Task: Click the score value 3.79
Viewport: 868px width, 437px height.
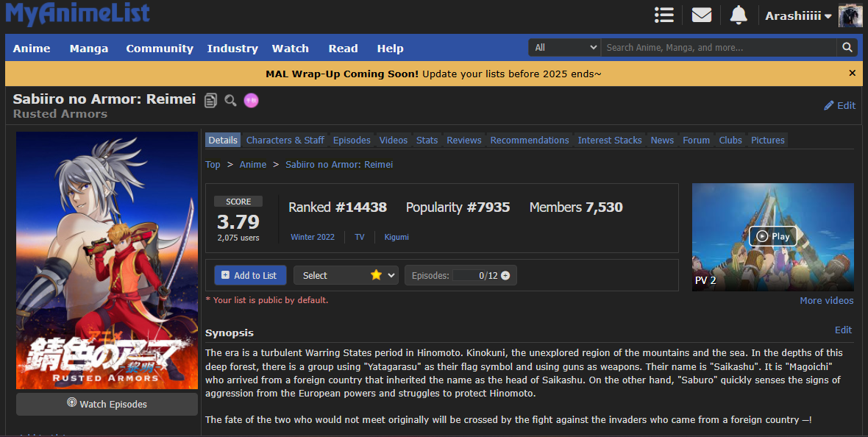Action: pos(238,221)
